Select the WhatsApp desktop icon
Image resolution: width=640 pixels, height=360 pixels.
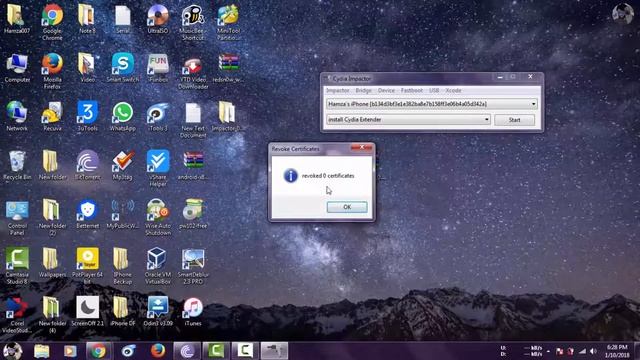point(122,116)
